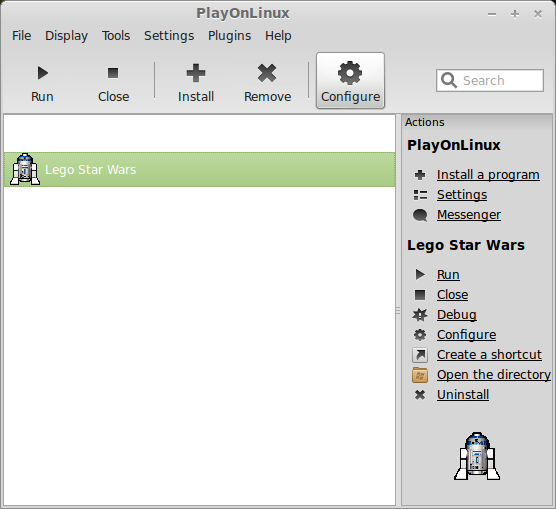
Task: Click the Debug link
Action: click(x=457, y=315)
